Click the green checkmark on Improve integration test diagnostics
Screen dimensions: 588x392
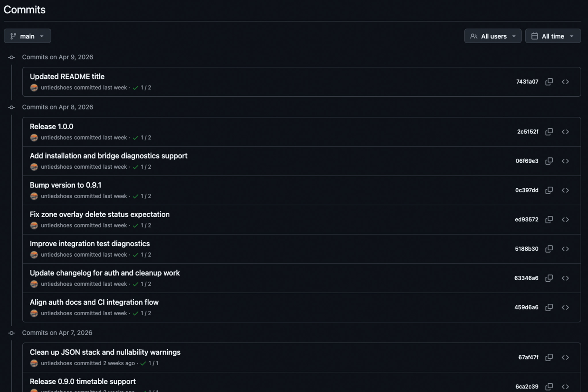click(x=136, y=254)
